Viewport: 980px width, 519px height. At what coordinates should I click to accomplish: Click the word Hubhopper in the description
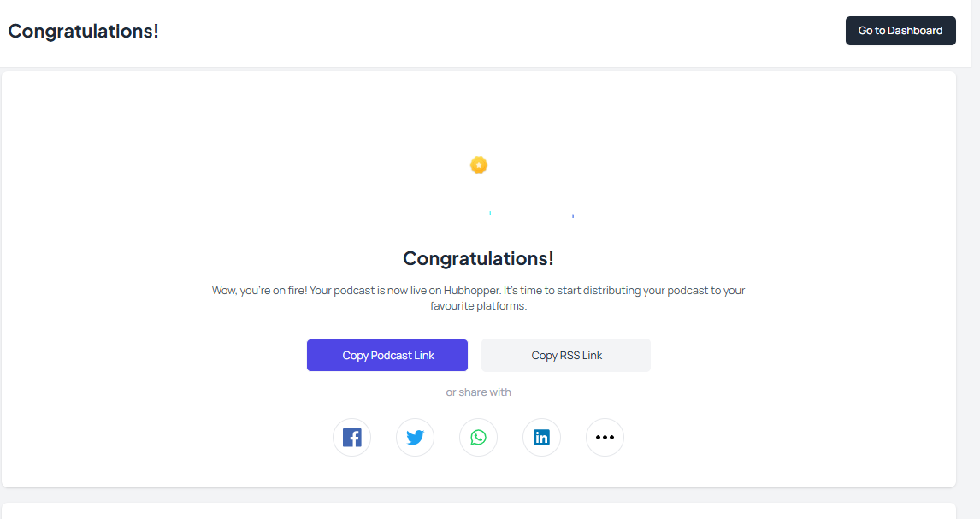(473, 291)
